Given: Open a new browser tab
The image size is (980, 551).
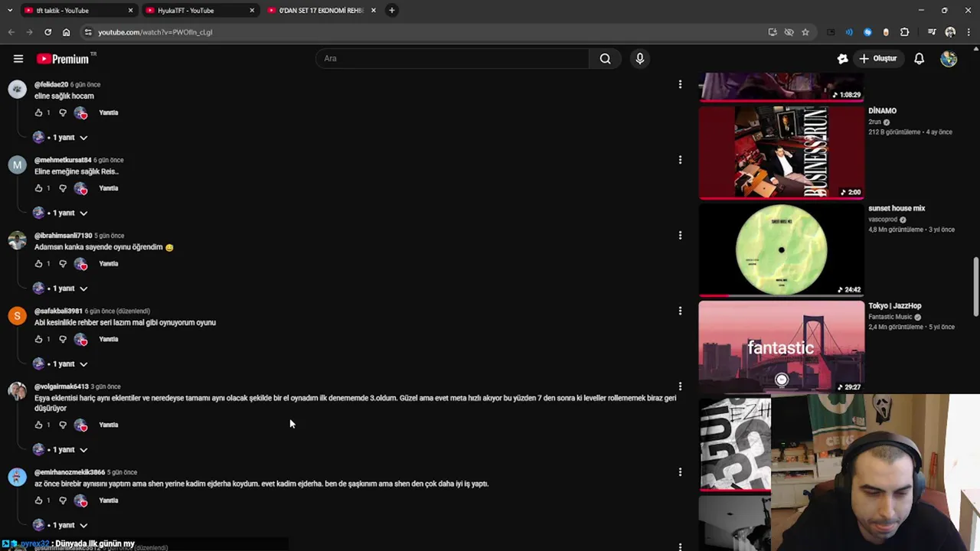Looking at the screenshot, I should 391,10.
